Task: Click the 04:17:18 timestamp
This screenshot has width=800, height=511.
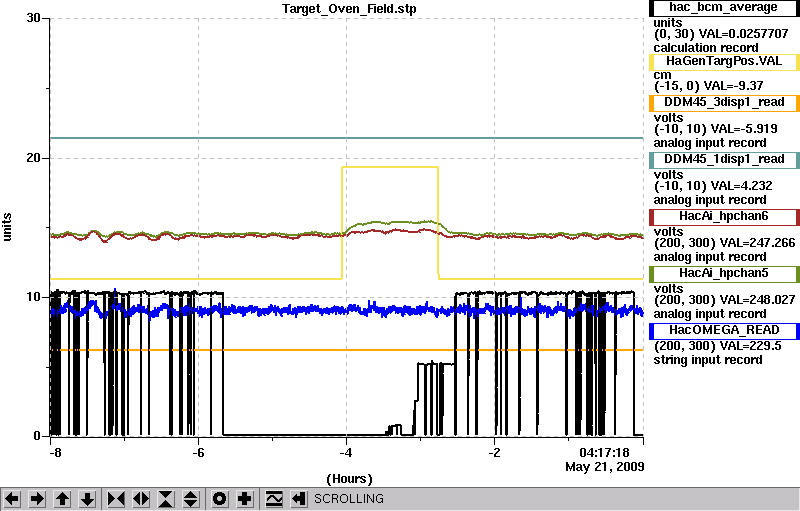Action: (604, 452)
